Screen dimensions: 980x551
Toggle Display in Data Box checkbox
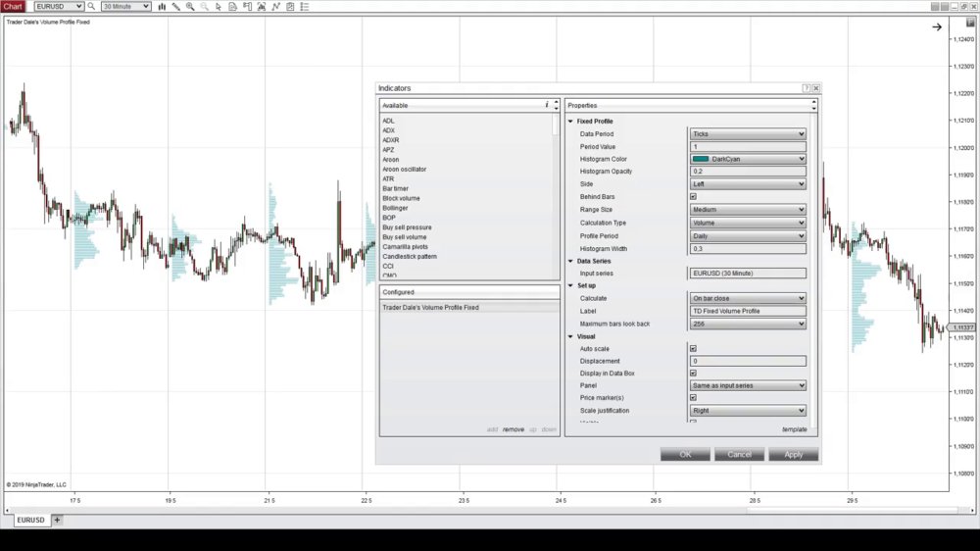[693, 373]
